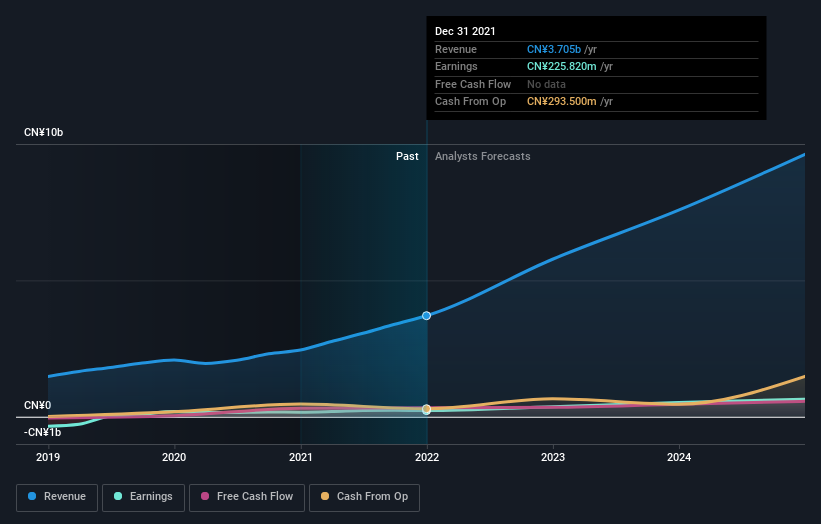Image resolution: width=821 pixels, height=524 pixels.
Task: Select the cash from op marker at 2022
Action: pos(427,408)
